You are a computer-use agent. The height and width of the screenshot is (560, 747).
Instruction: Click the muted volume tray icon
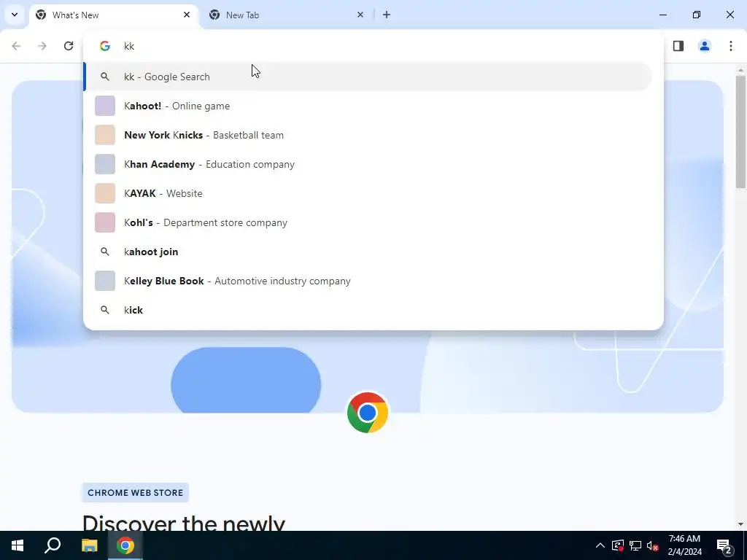click(x=653, y=545)
